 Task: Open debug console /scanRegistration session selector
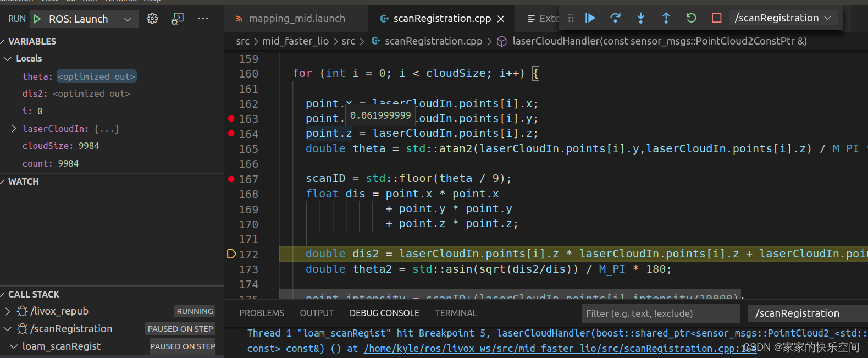click(808, 313)
